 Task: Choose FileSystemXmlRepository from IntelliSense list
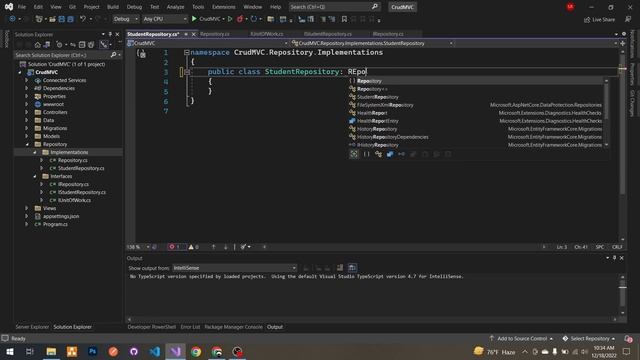coord(385,105)
